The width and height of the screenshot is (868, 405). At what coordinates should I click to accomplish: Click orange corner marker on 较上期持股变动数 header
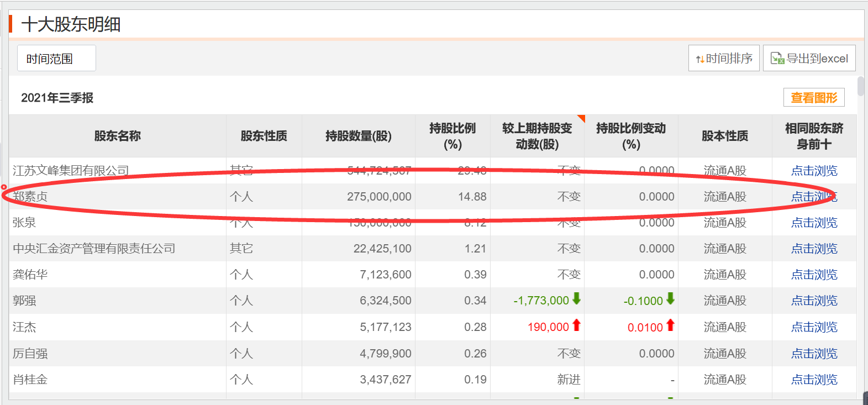coord(581,118)
